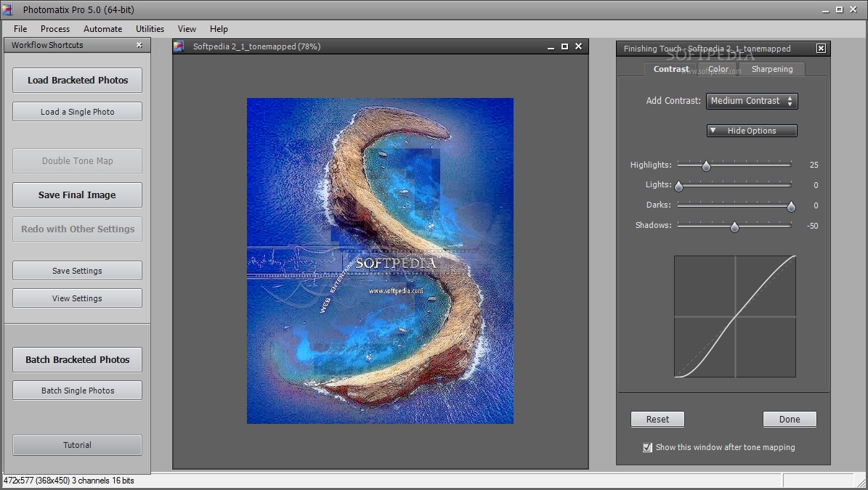Open the Utilities menu
The height and width of the screenshot is (490, 868).
coord(150,29)
